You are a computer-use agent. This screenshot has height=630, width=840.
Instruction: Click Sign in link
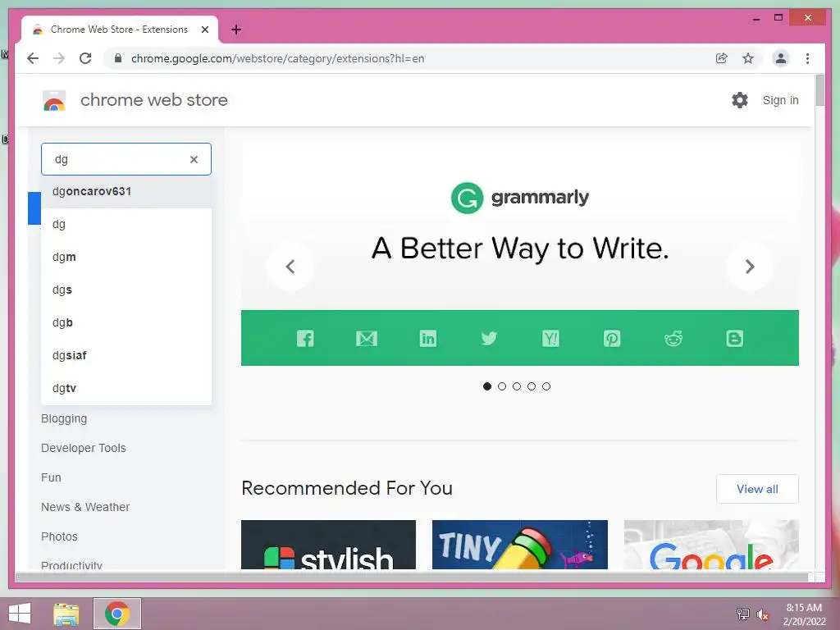pyautogui.click(x=781, y=100)
